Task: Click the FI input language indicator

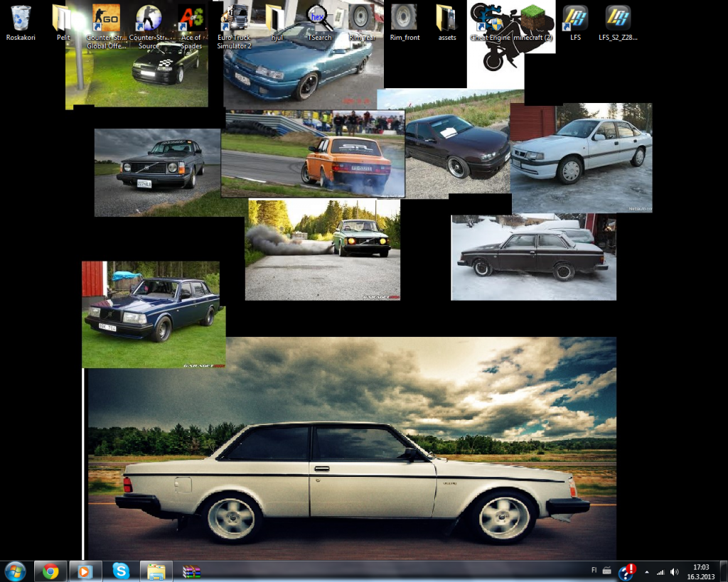Action: pyautogui.click(x=594, y=571)
